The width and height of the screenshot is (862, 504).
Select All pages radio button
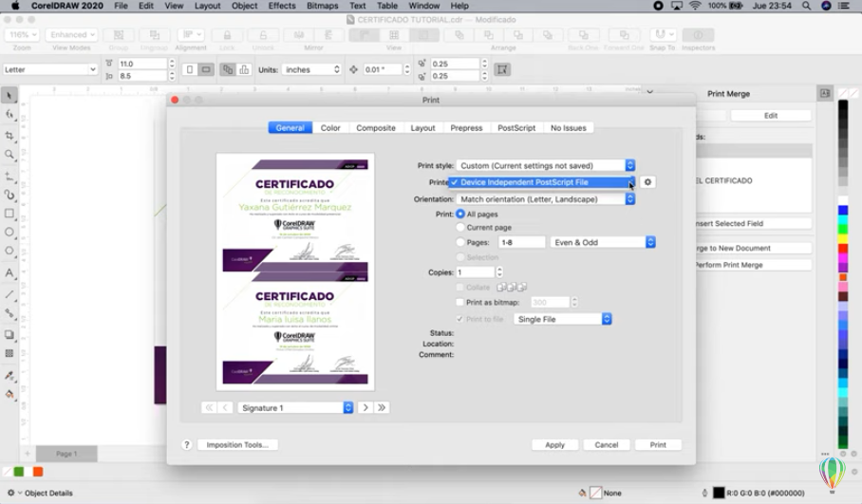tap(460, 214)
